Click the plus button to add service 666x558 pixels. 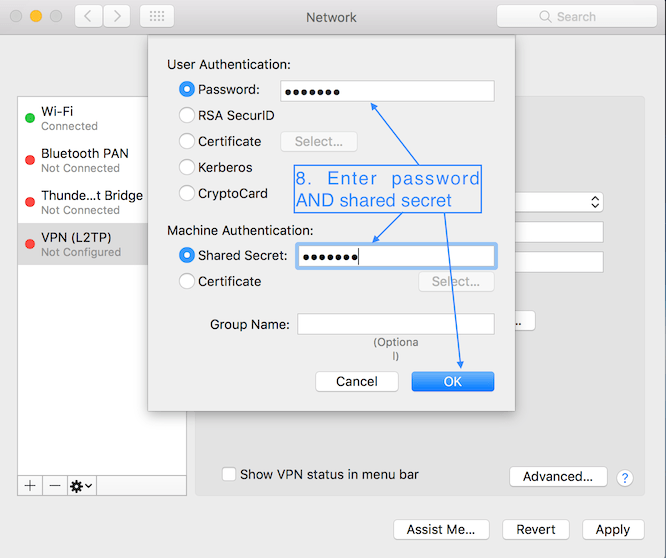30,485
